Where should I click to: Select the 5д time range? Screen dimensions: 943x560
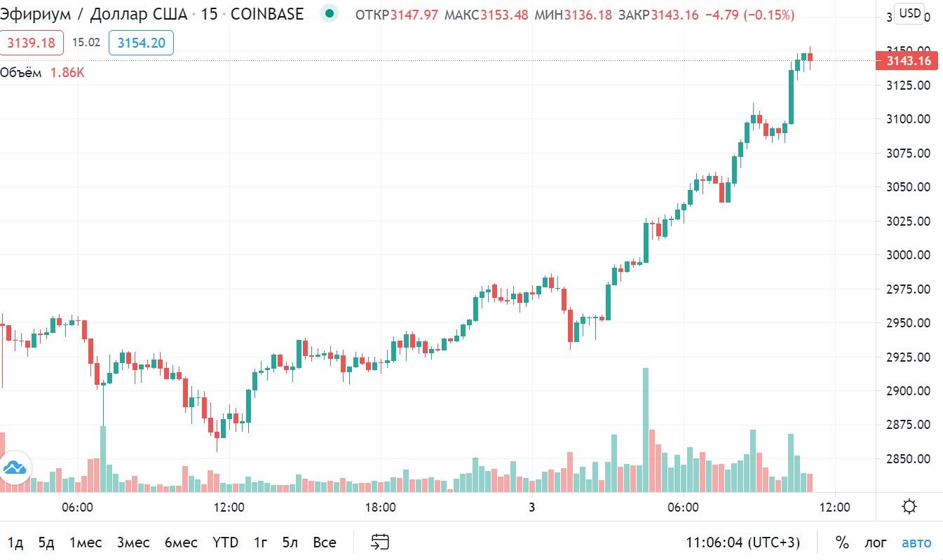tap(46, 542)
